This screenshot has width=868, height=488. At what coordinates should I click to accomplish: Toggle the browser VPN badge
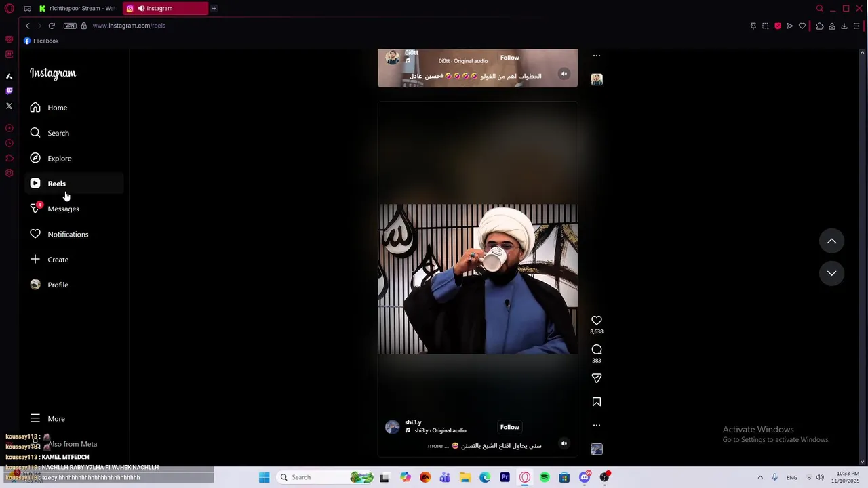(x=70, y=26)
